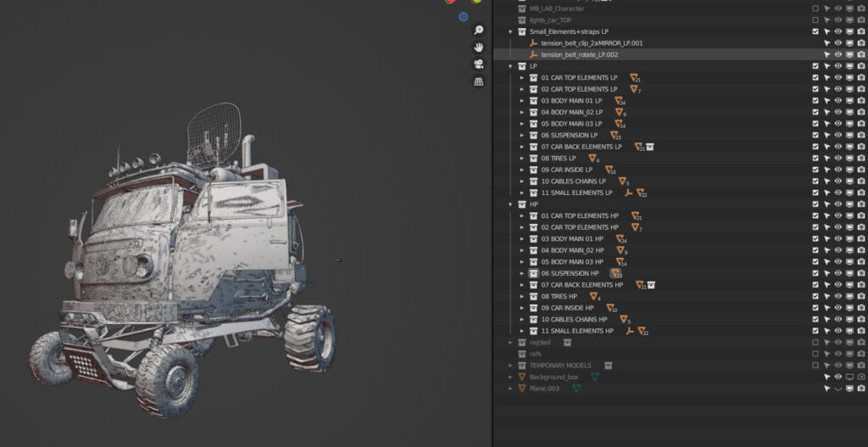Select the '04 BODY MAIN_02 HP' row label

[572, 250]
